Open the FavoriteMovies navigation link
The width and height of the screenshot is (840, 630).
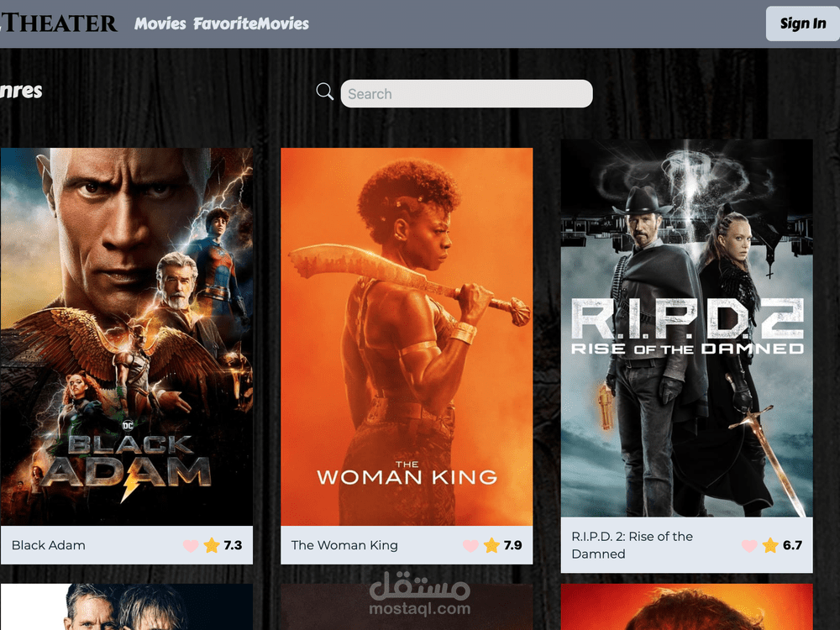point(251,24)
